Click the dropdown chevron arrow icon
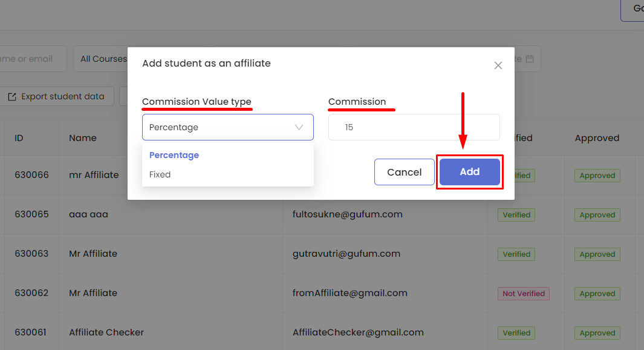The width and height of the screenshot is (644, 350). click(299, 128)
